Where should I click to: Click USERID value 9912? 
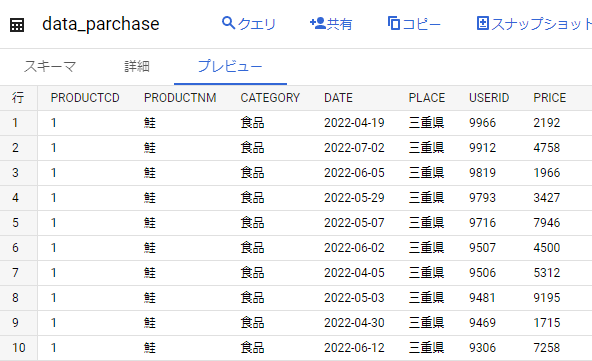[482, 148]
